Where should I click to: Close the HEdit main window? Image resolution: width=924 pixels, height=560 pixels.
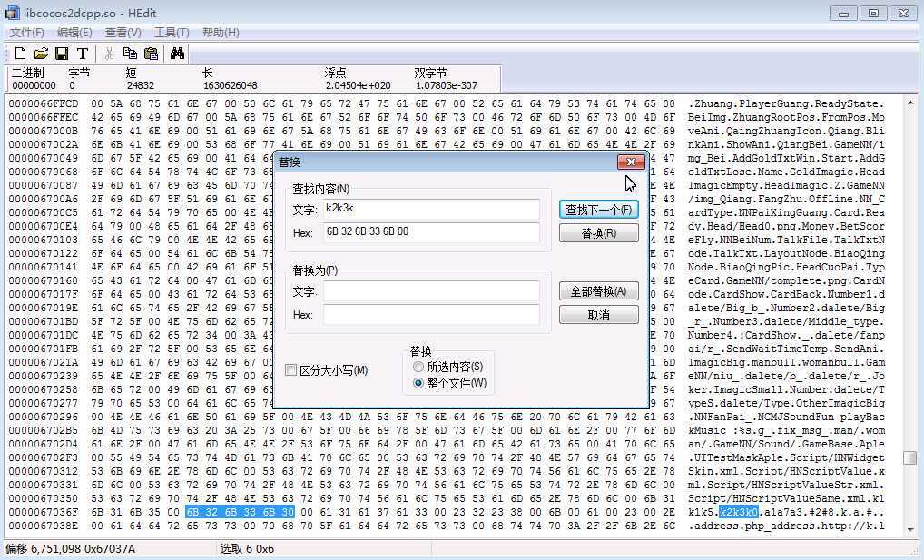[x=903, y=13]
